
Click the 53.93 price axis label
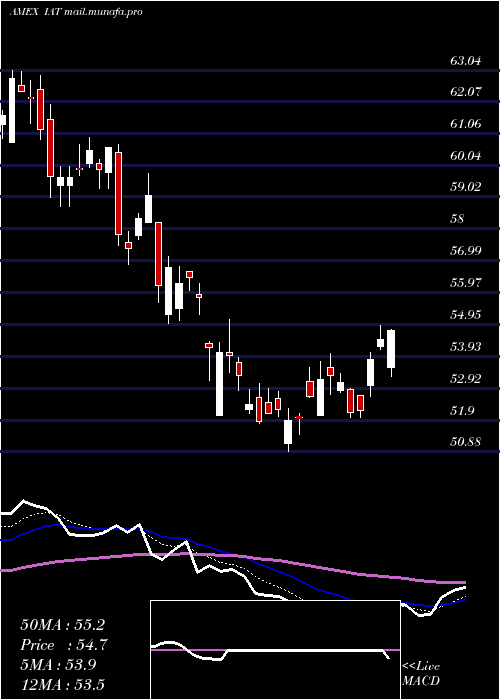click(x=466, y=346)
